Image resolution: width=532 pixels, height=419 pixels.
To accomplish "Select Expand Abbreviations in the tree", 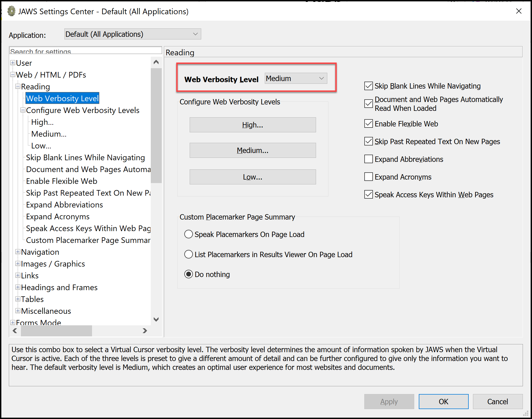I will pos(64,205).
